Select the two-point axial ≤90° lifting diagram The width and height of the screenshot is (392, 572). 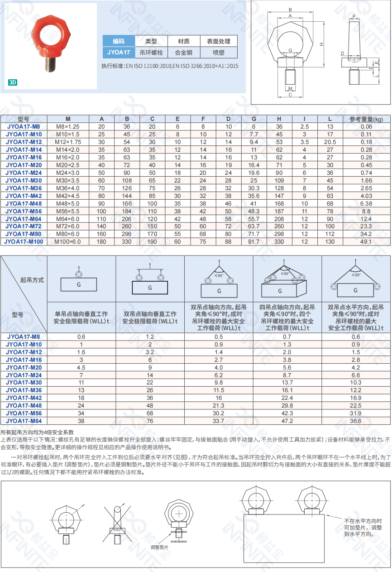(x=219, y=279)
